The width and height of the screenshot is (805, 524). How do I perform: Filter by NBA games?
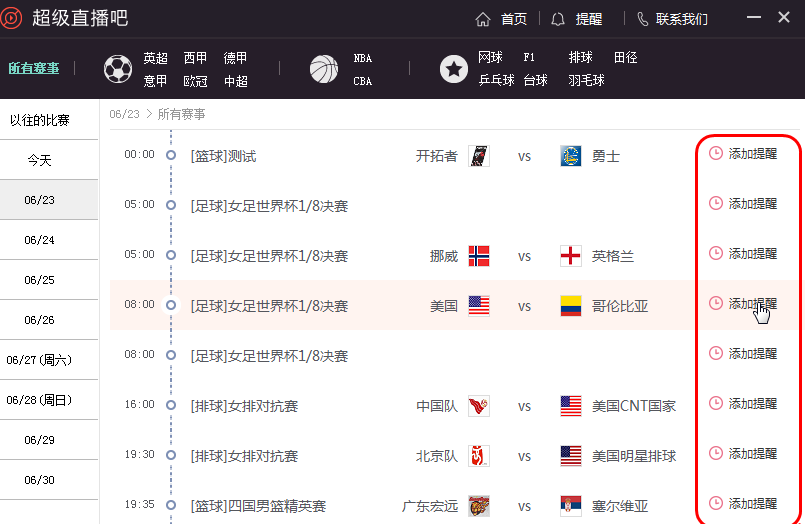click(362, 58)
